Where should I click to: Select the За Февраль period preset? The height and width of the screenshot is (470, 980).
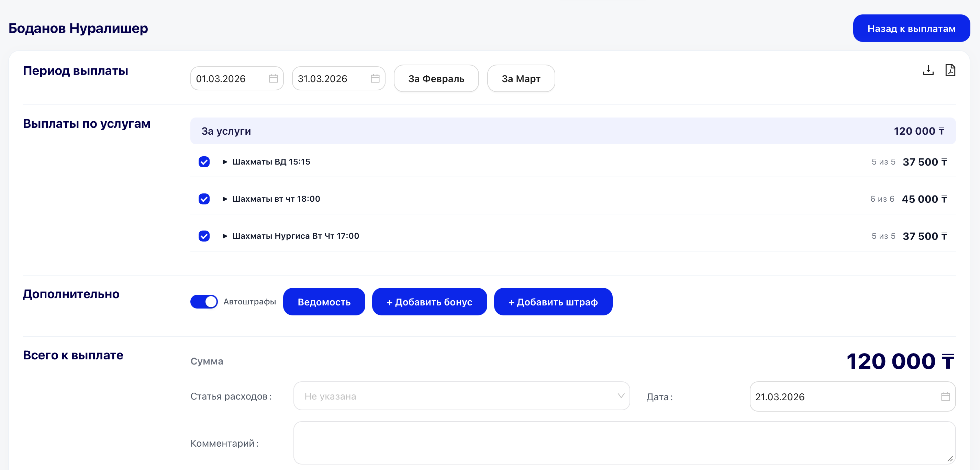436,79
